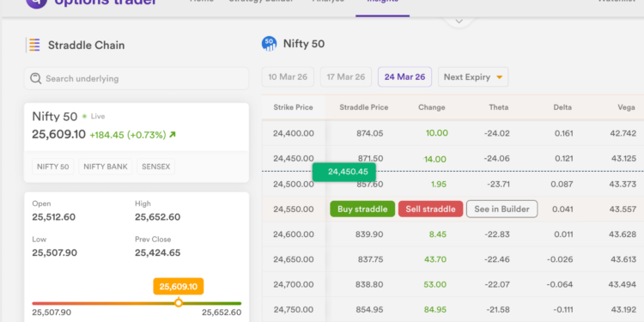
Task: Select the 24,700.00 strike cell
Action: pos(294,284)
